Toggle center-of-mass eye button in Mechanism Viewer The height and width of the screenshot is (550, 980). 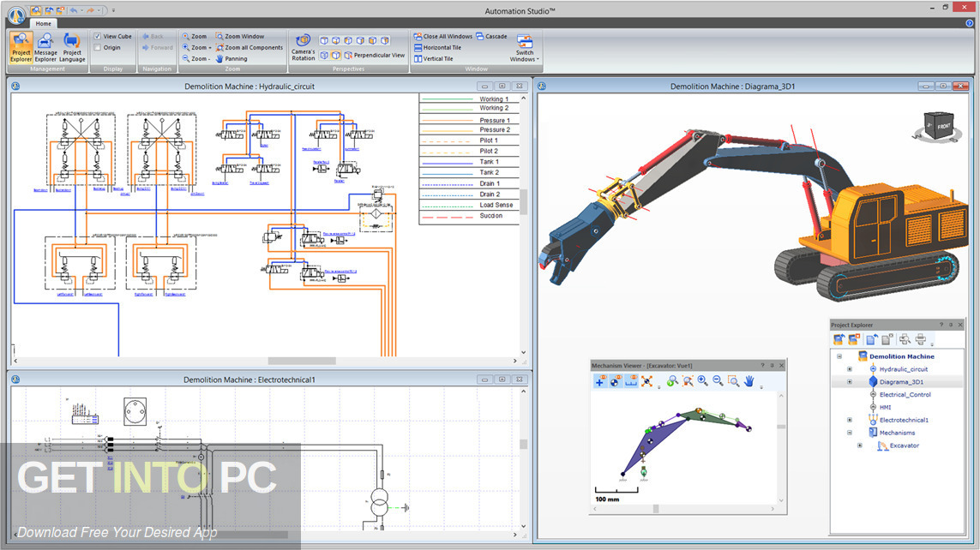point(615,381)
